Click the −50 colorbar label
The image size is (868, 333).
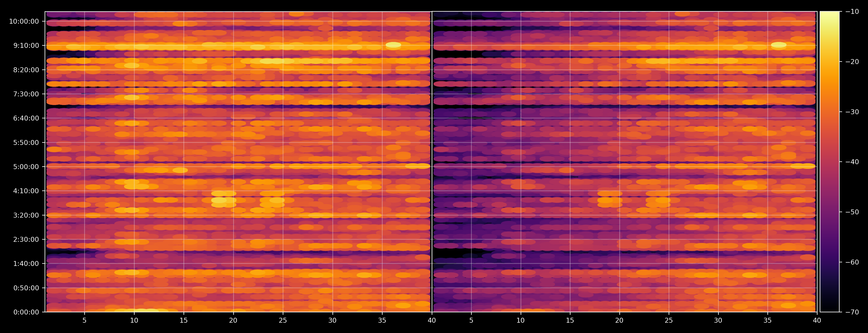(x=852, y=212)
